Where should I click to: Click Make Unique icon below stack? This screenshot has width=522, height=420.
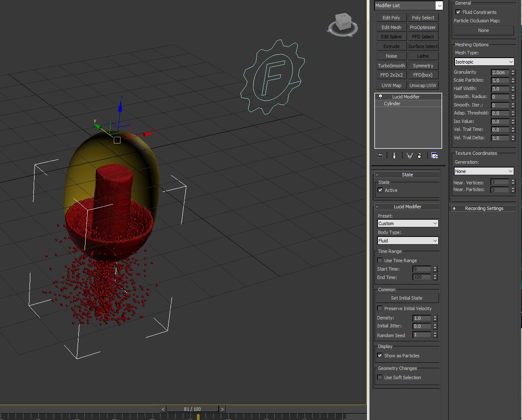pyautogui.click(x=409, y=156)
